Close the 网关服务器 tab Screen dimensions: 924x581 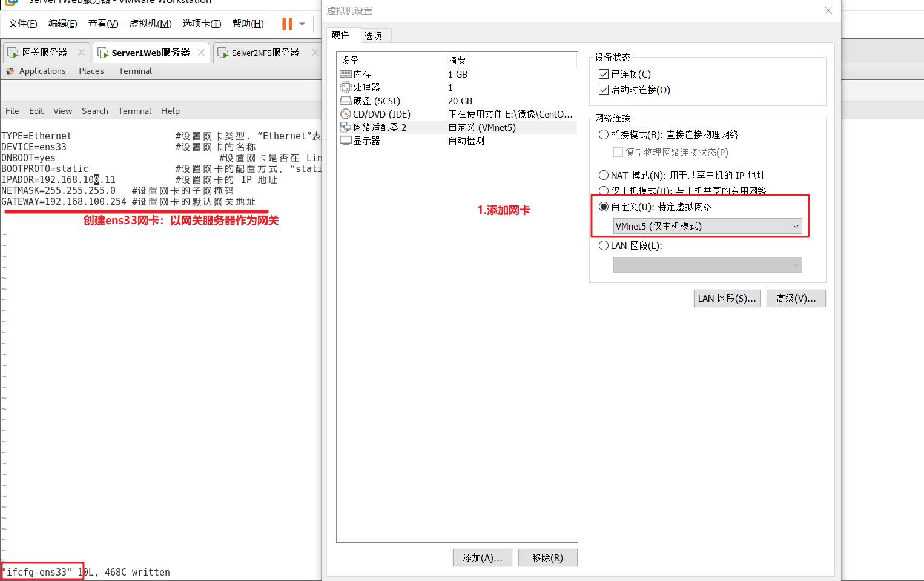[x=81, y=53]
